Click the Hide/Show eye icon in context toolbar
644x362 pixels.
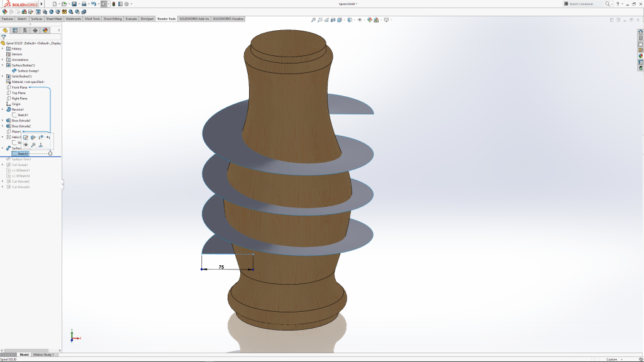(26, 145)
